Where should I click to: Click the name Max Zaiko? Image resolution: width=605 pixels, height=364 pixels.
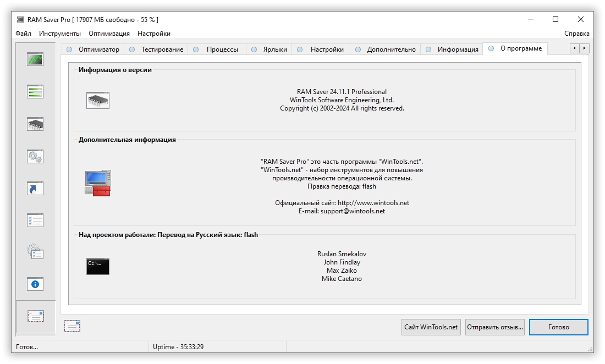[342, 271]
